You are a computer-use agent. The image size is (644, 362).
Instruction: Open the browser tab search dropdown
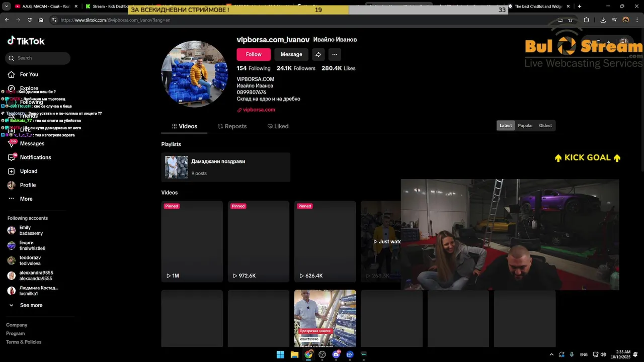click(7, 7)
